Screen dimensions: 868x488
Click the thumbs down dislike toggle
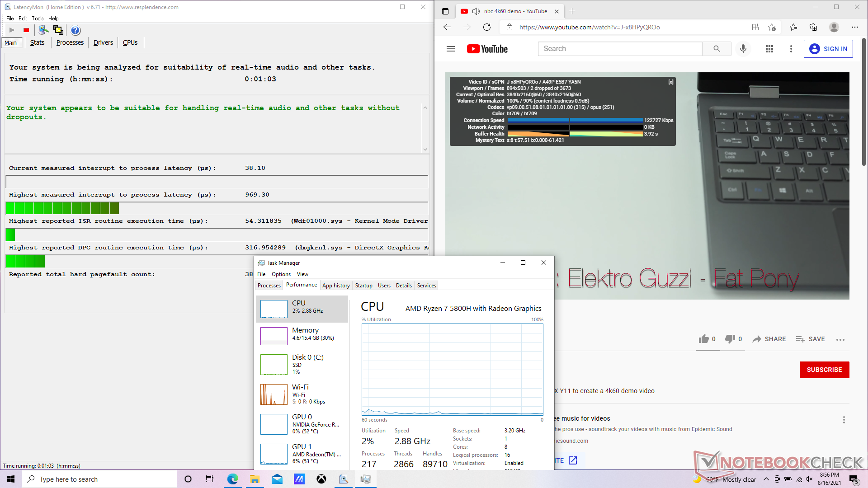point(730,339)
